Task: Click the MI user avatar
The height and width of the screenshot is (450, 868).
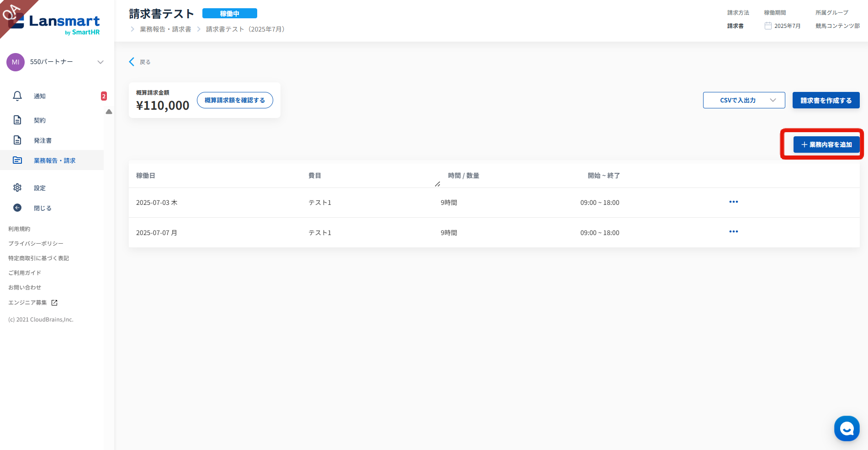Action: click(x=16, y=62)
